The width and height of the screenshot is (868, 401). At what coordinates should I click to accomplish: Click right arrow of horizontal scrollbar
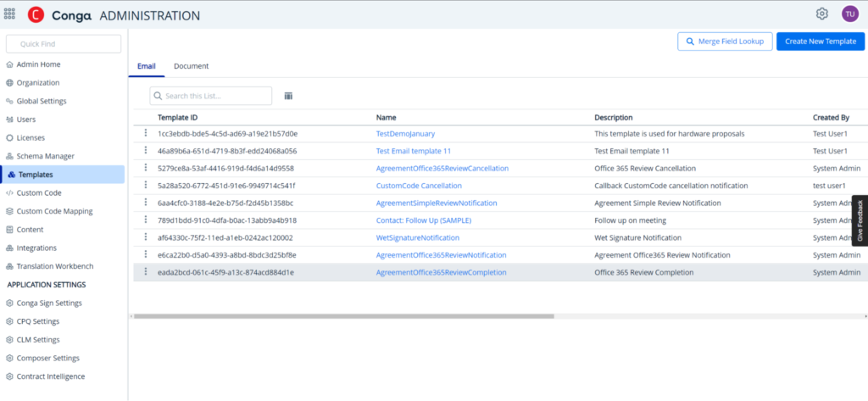coord(865,316)
